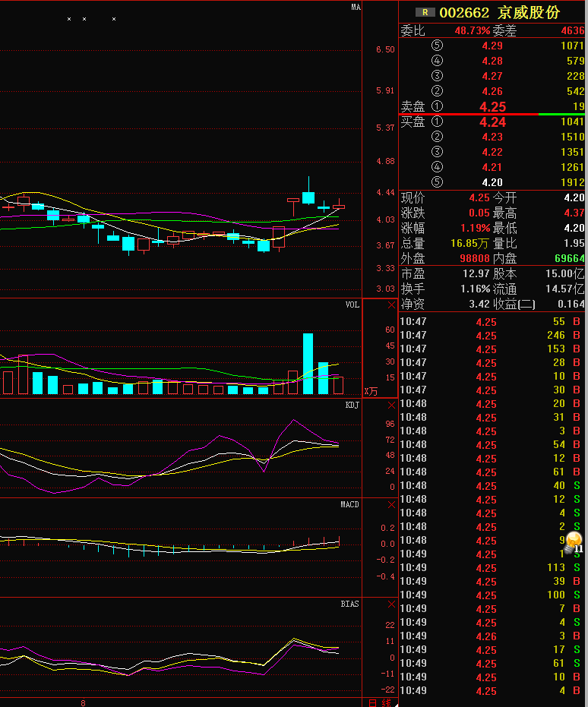Click the 量比 value 1.95

(x=574, y=244)
